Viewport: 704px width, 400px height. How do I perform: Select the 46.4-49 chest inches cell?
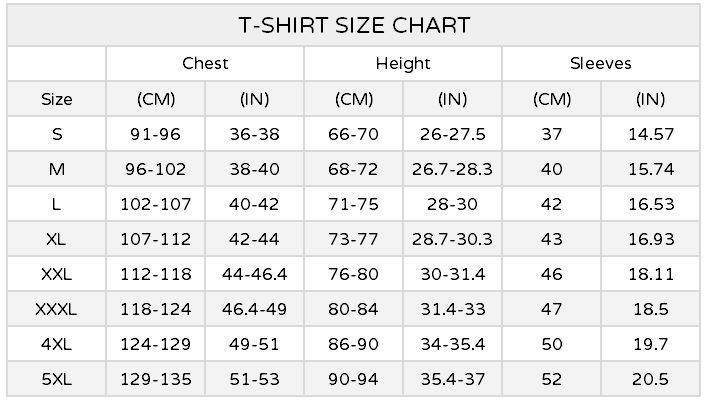tap(255, 309)
